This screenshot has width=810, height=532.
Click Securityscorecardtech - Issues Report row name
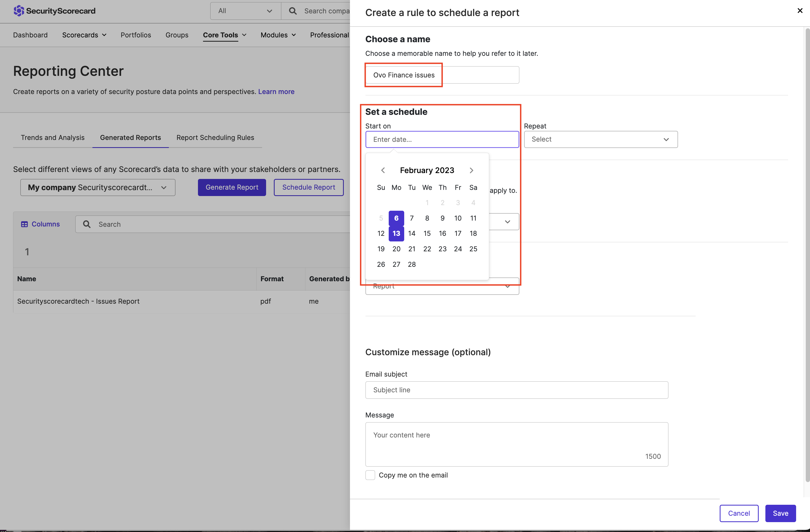(78, 301)
